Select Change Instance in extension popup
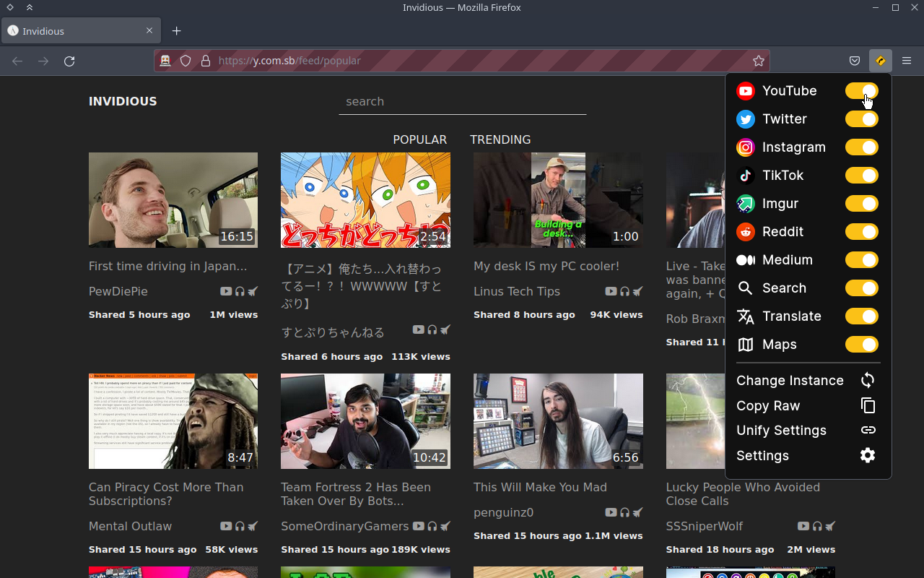The image size is (924, 578). [808, 380]
